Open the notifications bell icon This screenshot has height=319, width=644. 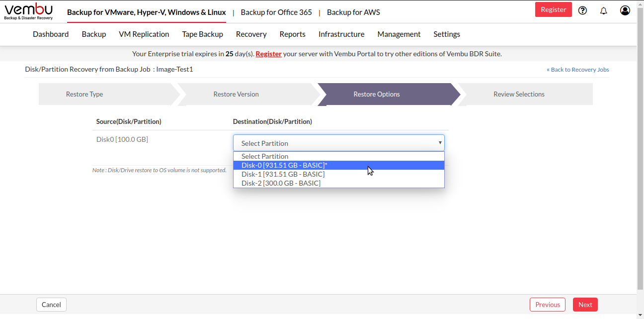[604, 10]
